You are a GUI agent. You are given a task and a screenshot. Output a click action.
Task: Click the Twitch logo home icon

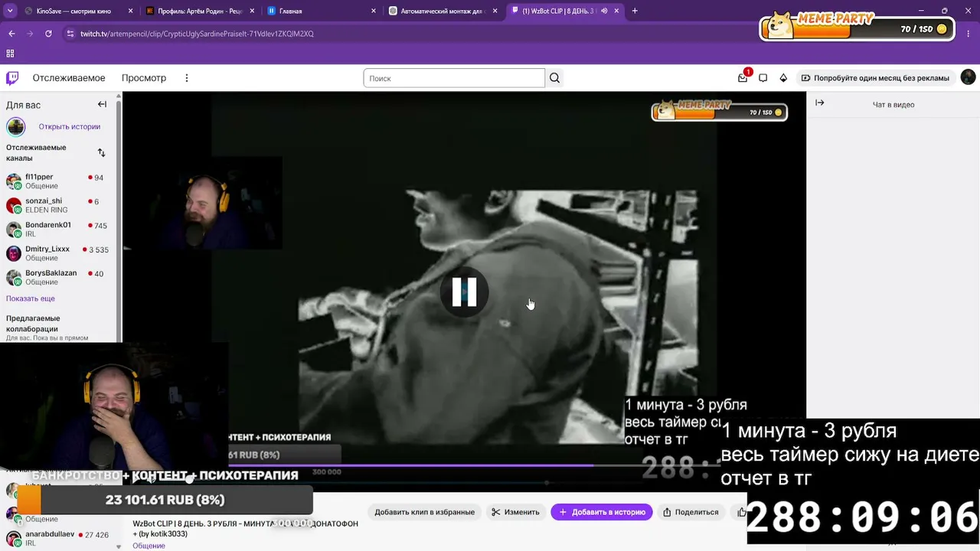13,78
